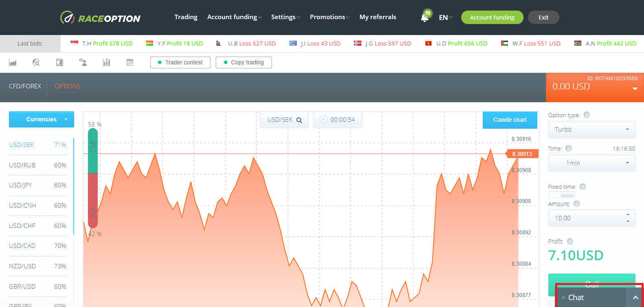Select USD/CHF in the currency list

click(x=37, y=226)
